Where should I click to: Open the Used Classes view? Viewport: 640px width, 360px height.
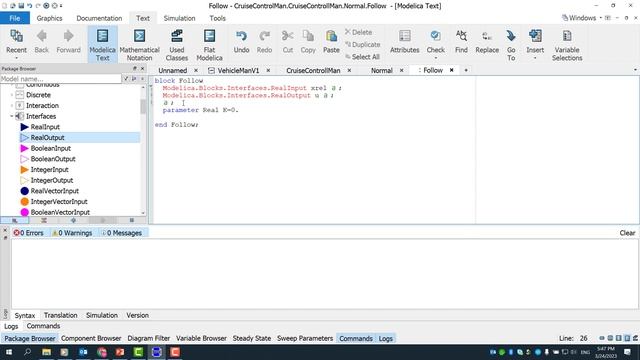(x=177, y=45)
